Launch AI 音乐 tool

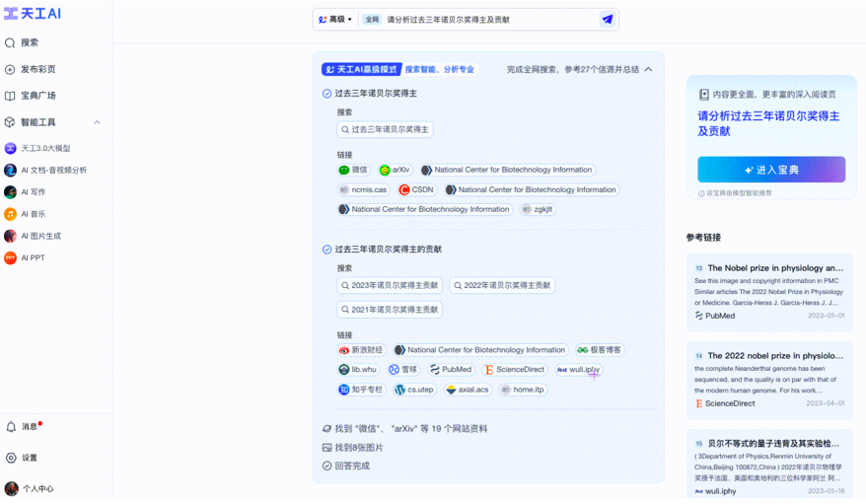[x=25, y=214]
